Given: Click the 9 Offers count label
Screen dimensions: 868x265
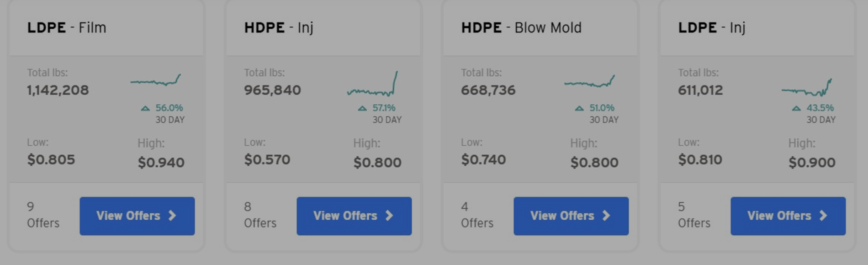Looking at the screenshot, I should tap(43, 215).
